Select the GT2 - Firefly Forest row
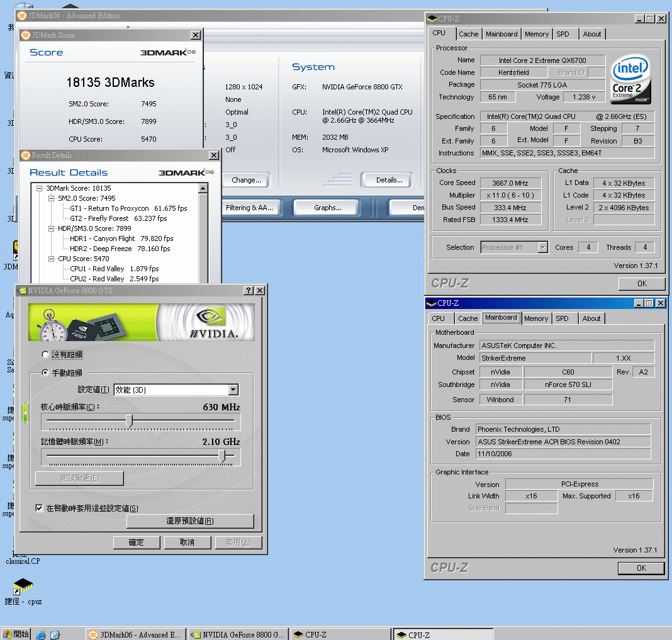 [x=118, y=218]
